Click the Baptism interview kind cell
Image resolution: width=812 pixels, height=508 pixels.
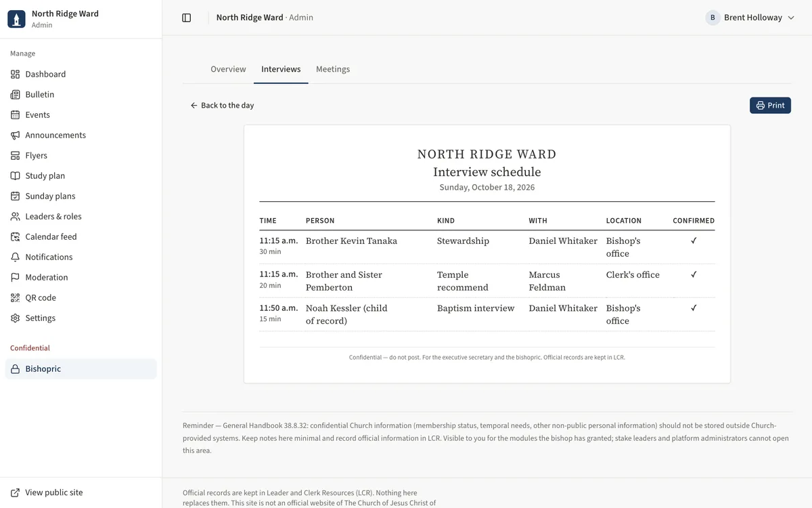click(x=476, y=308)
